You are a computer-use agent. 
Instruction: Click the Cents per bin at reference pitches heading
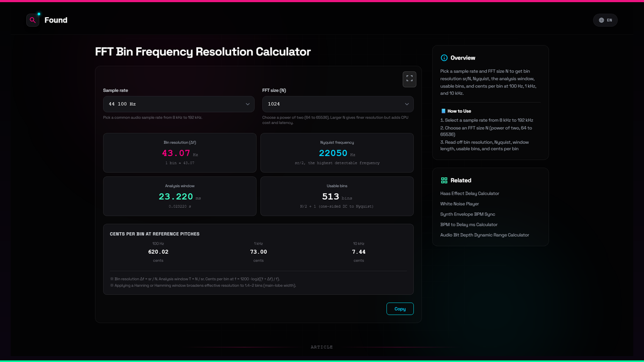pyautogui.click(x=155, y=234)
